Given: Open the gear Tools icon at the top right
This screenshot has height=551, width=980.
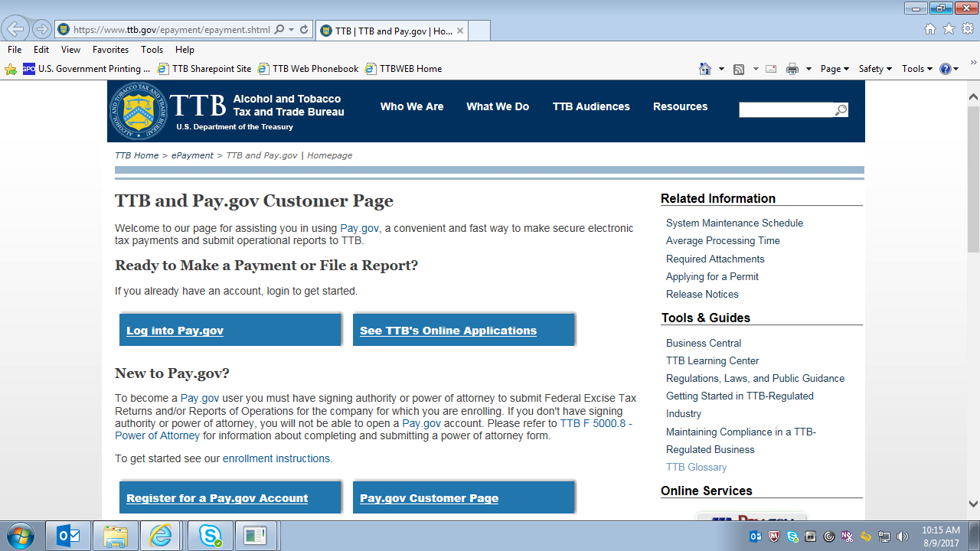Looking at the screenshot, I should [x=968, y=29].
